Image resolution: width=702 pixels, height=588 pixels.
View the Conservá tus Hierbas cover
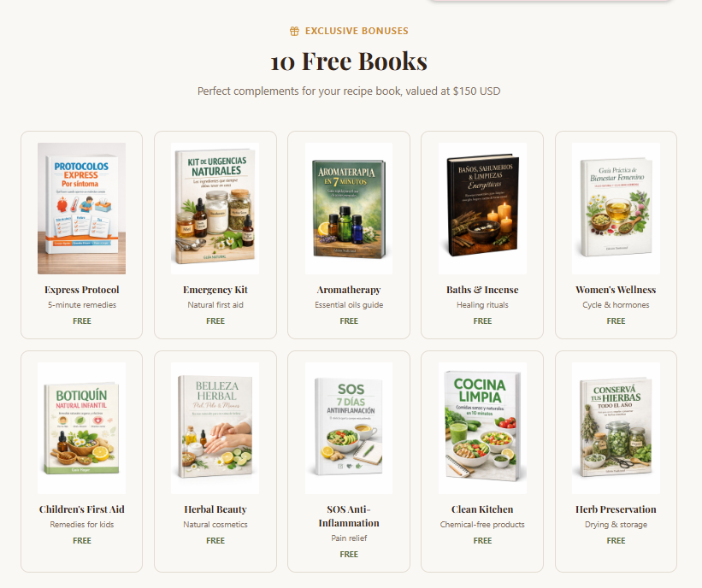[x=616, y=428]
